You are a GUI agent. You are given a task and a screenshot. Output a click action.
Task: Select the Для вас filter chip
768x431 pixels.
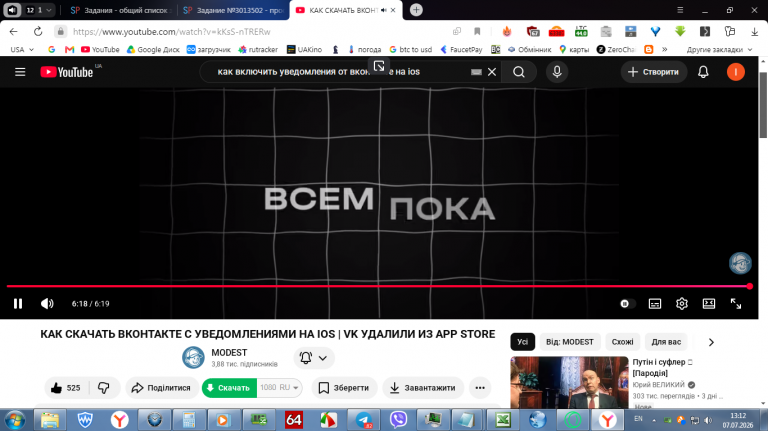666,342
